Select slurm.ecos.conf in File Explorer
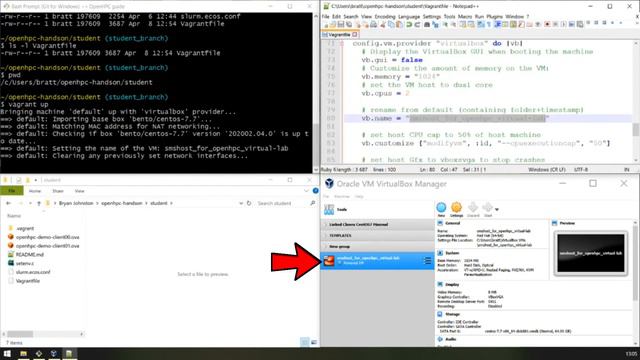Viewport: 640px width, 360px height. [x=33, y=272]
